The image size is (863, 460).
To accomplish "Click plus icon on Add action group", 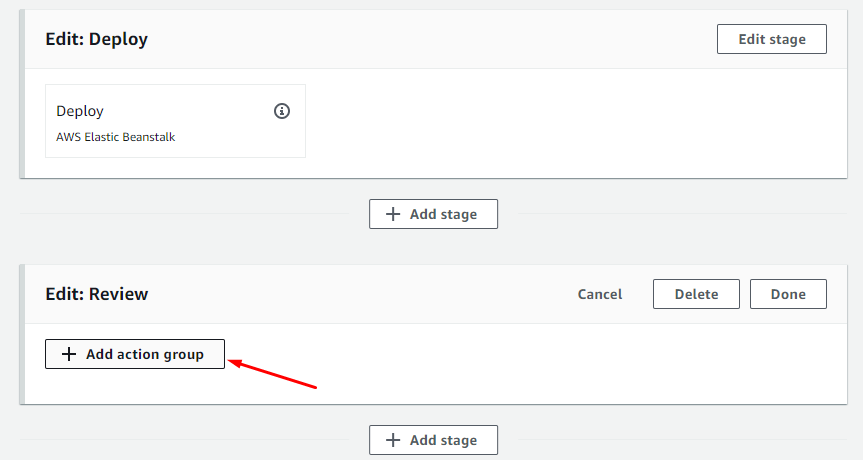I will 69,354.
